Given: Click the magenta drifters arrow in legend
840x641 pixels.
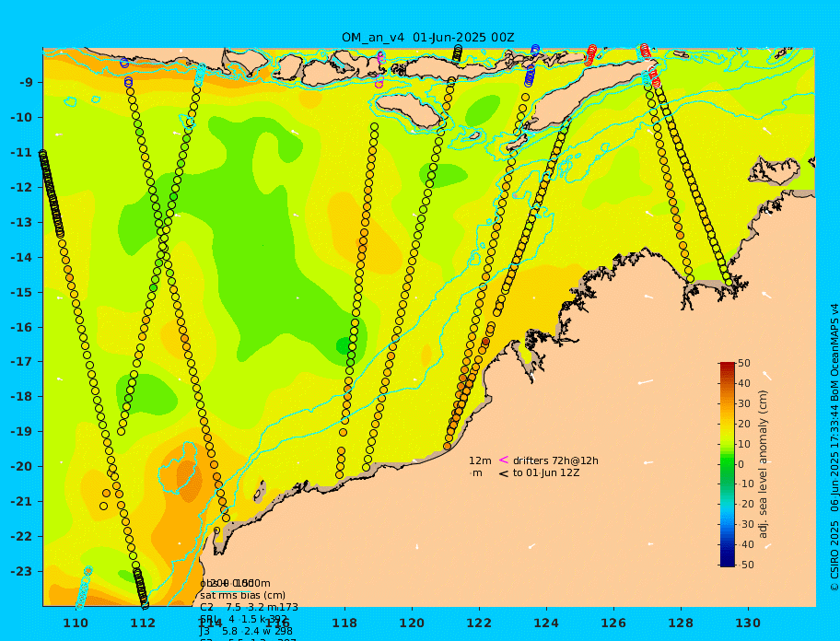Looking at the screenshot, I should (504, 460).
